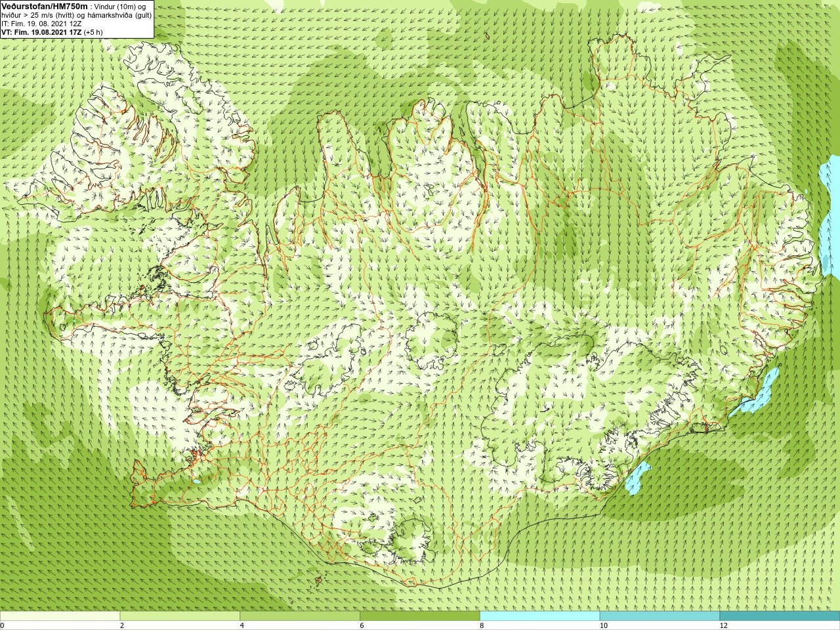Viewport: 840px width, 630px height.
Task: Click the '6' label on color scale
Action: tap(362, 625)
